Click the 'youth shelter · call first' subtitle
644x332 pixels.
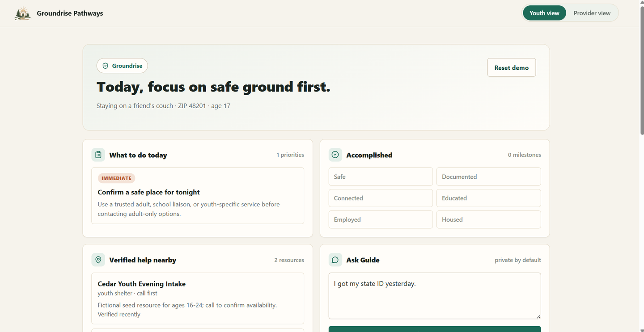tap(127, 294)
